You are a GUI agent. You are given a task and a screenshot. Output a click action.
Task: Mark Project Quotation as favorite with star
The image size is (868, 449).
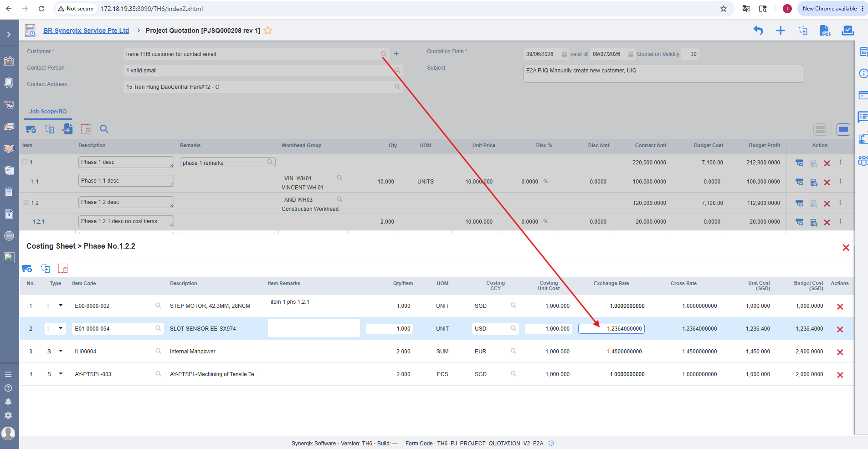[x=268, y=31]
